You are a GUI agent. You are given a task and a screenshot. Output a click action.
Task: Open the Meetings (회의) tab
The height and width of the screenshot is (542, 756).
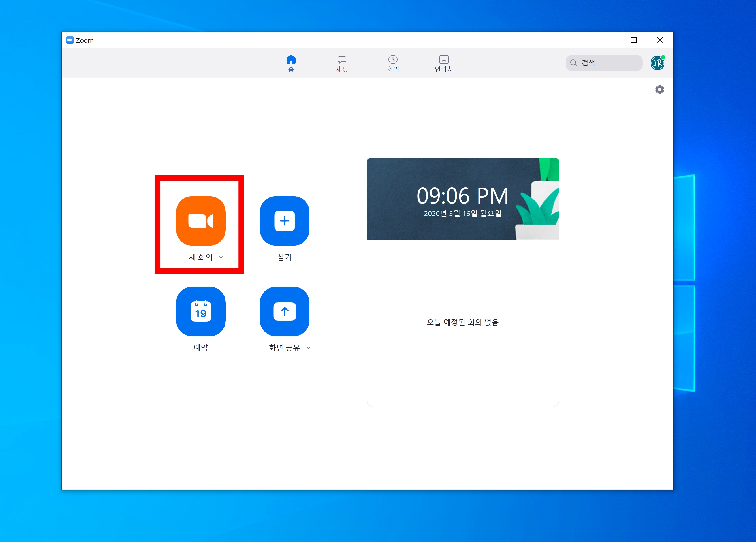click(393, 63)
